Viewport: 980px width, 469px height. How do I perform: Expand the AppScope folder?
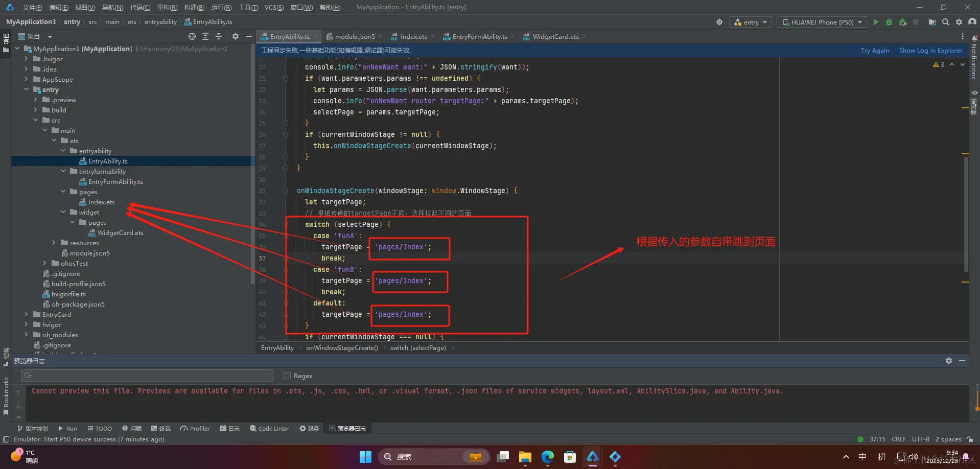(x=26, y=79)
